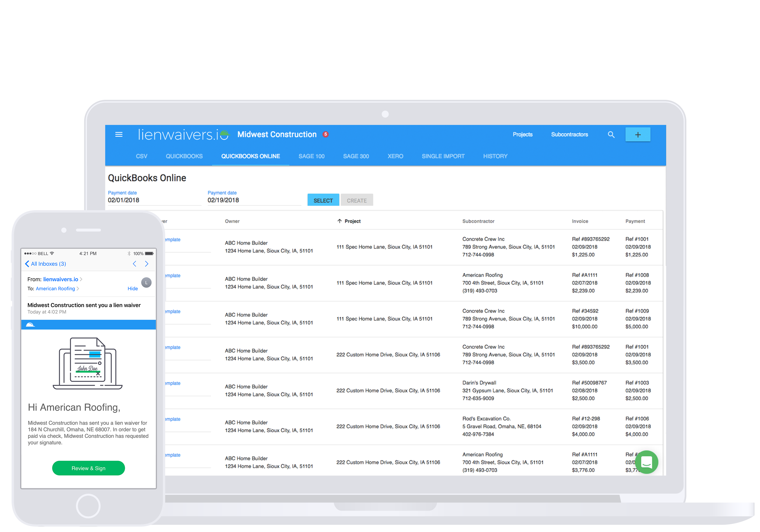Tap Hide in the email header
760x532 pixels.
(132, 289)
